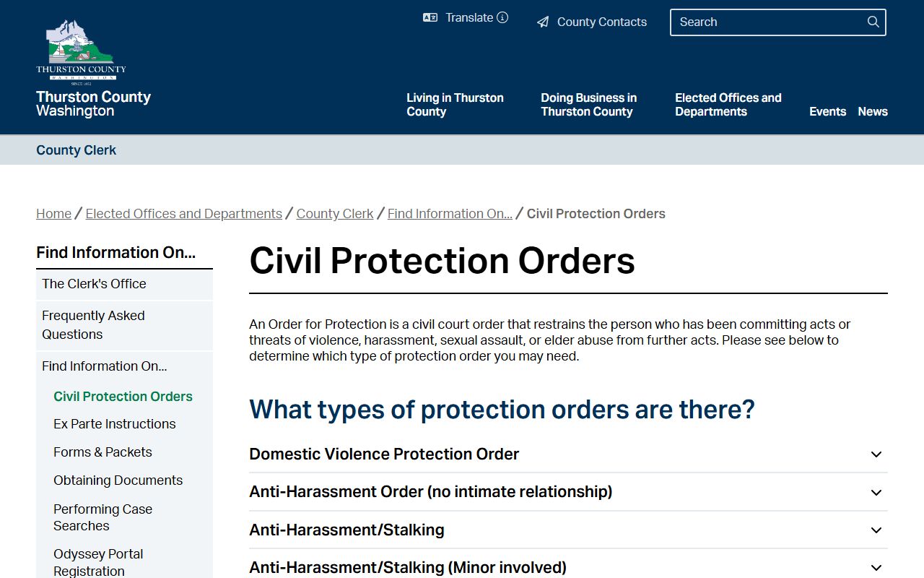Open County Clerk breadcrumb link
The image size is (924, 578).
[335, 214]
